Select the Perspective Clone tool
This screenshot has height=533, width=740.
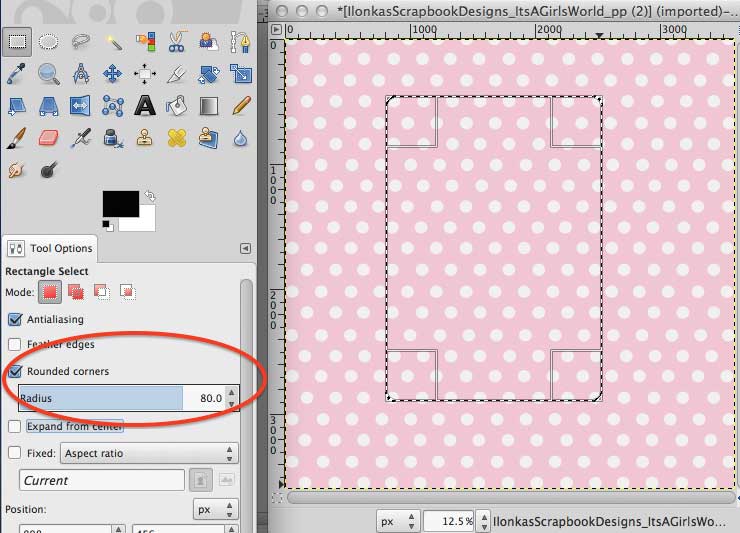pos(209,138)
